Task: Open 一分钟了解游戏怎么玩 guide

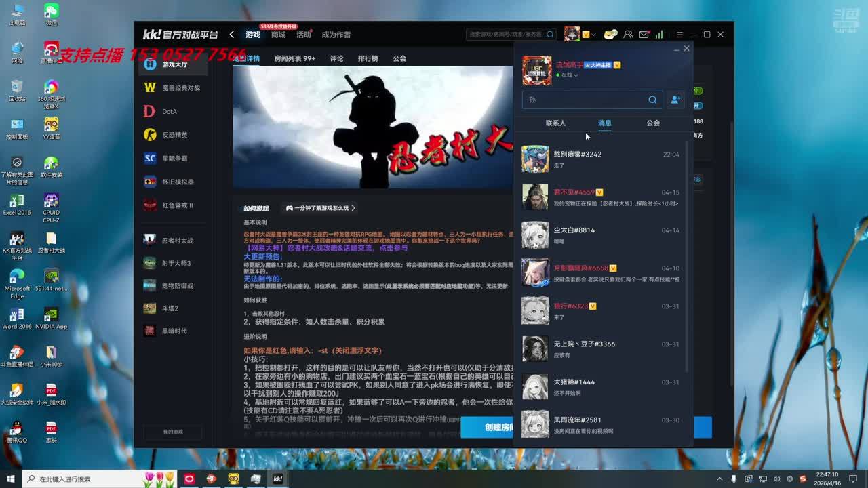Action: pyautogui.click(x=321, y=208)
